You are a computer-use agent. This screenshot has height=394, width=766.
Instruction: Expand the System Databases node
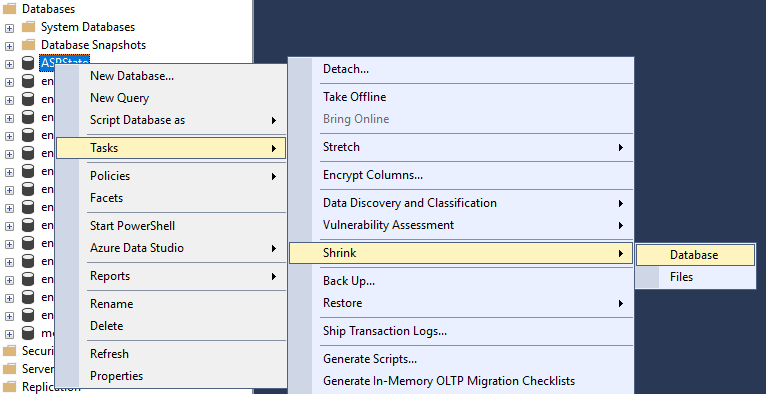coord(9,28)
